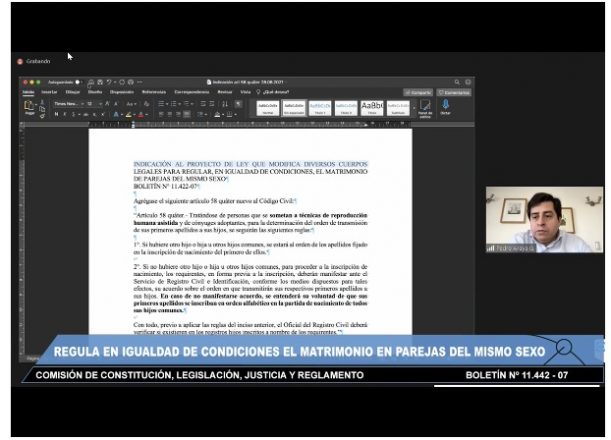Viewport: 611px width, 440px height.
Task: Click the numbered list icon
Action: (173, 104)
